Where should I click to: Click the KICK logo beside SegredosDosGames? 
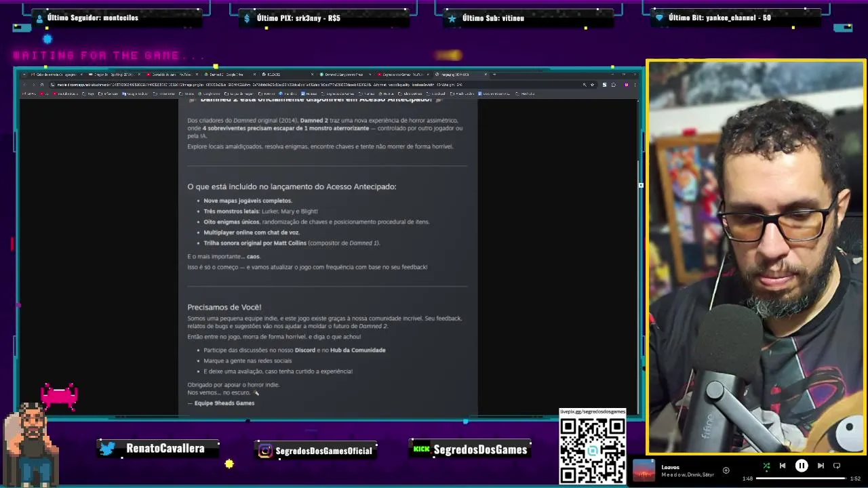421,449
